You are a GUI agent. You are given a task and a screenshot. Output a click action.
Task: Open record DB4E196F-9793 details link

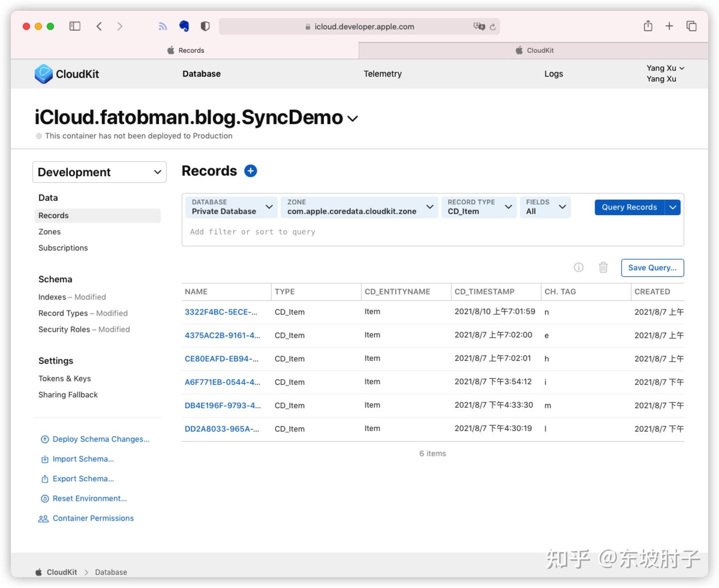point(223,405)
